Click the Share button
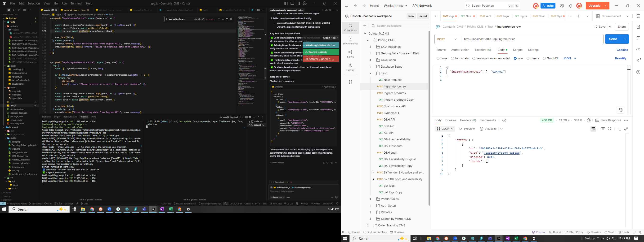The height and width of the screenshot is (242, 644). pyautogui.click(x=622, y=27)
